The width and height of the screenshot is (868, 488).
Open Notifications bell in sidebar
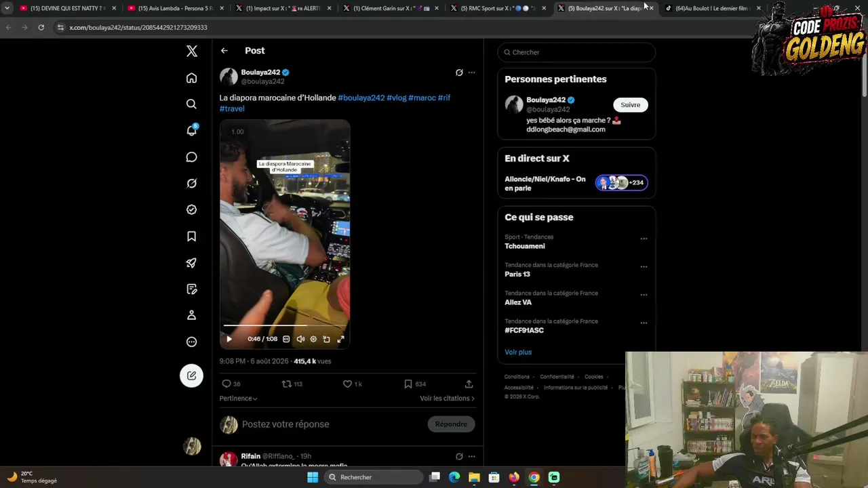(192, 131)
